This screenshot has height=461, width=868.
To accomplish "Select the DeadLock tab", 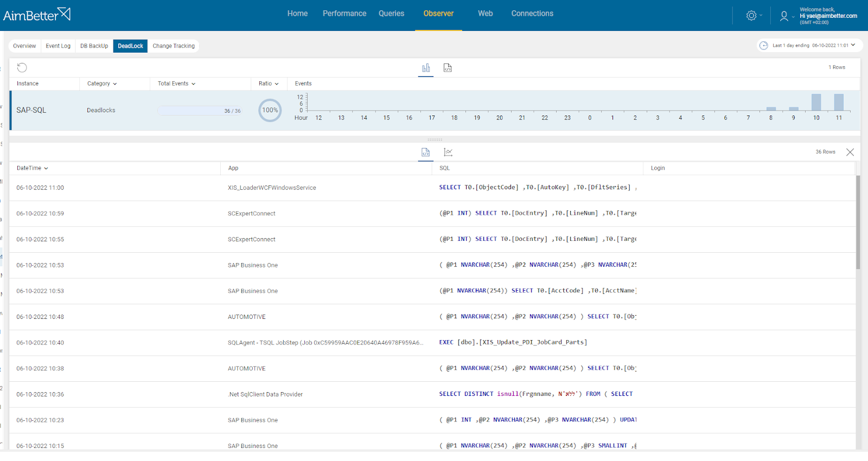I will pos(130,46).
